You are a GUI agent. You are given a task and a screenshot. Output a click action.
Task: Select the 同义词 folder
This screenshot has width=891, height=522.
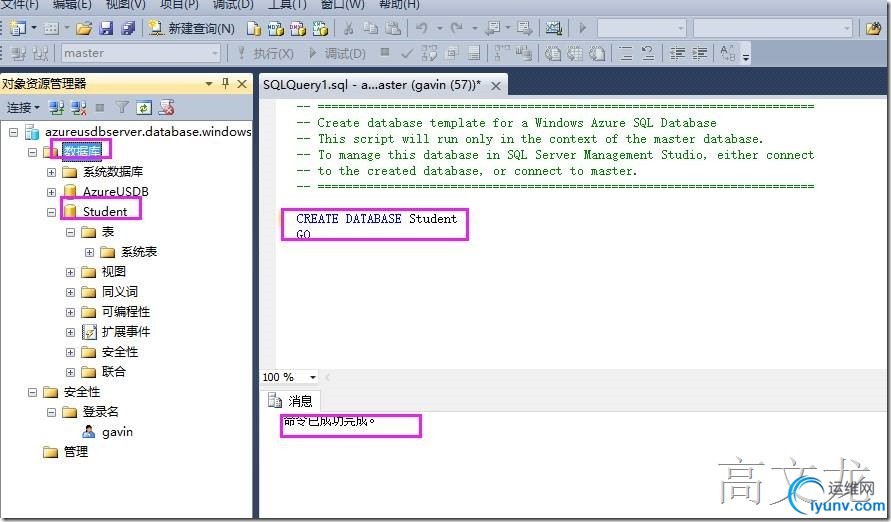pyautogui.click(x=119, y=292)
